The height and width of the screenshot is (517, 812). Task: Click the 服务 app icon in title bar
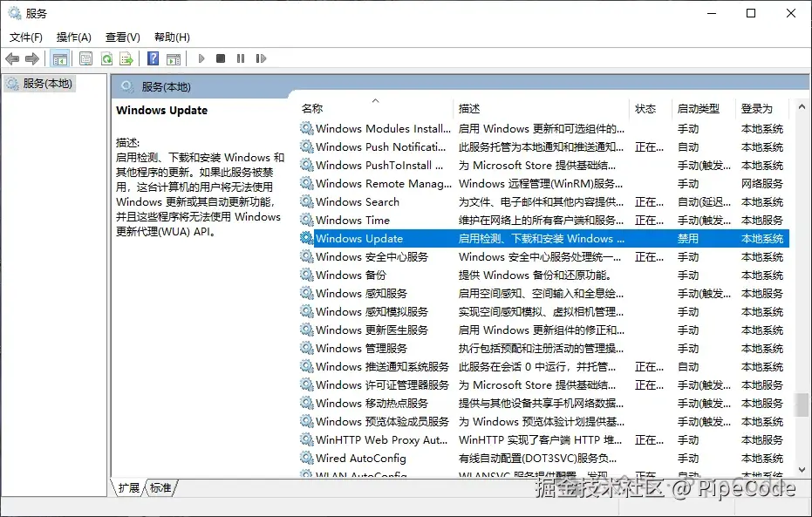[15, 13]
